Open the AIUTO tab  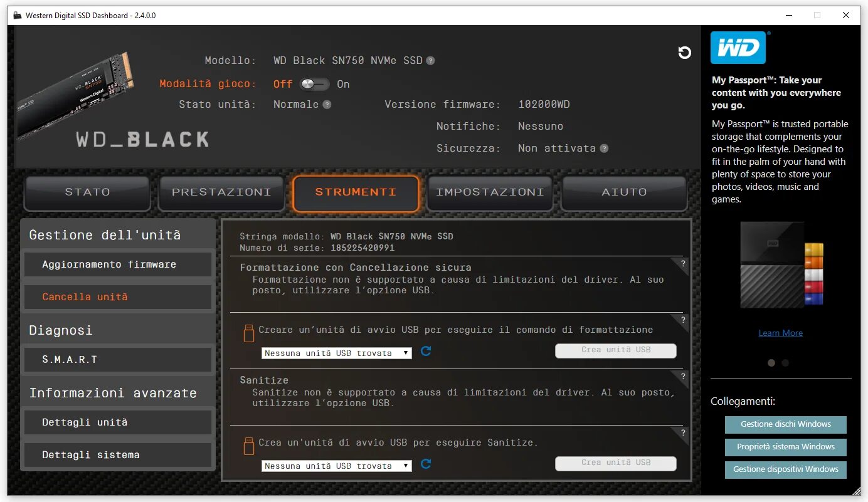624,193
